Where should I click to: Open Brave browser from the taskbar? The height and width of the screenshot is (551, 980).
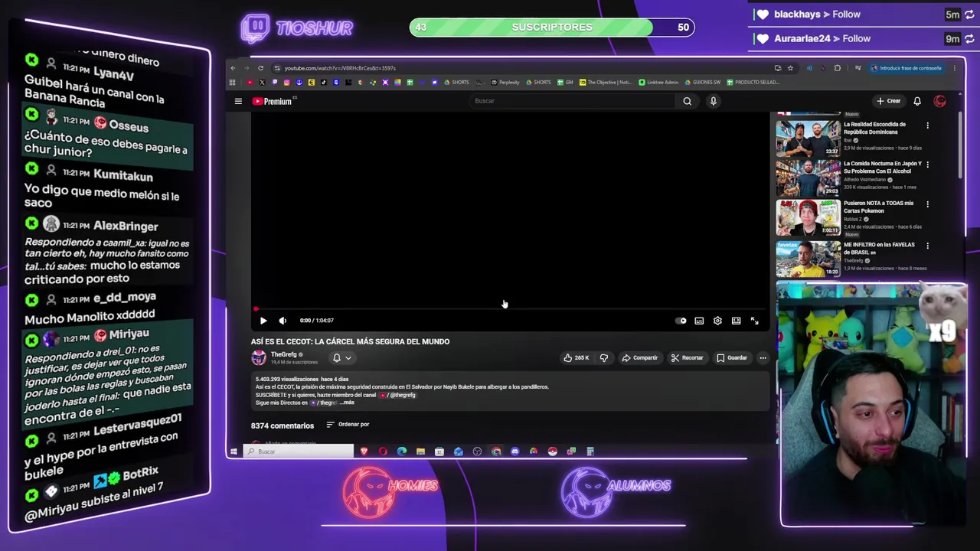(364, 452)
